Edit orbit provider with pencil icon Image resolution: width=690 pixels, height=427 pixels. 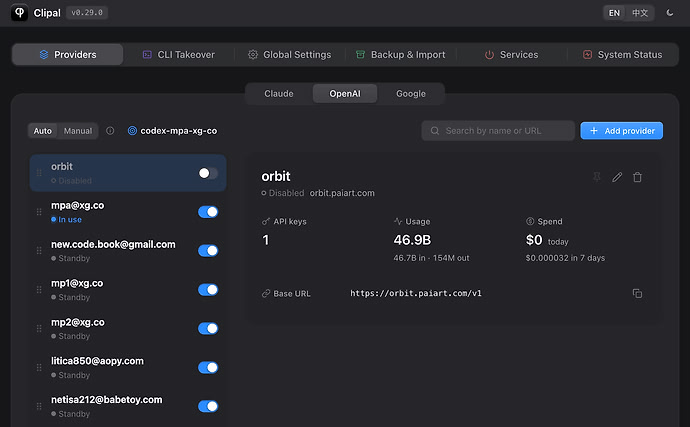click(617, 177)
